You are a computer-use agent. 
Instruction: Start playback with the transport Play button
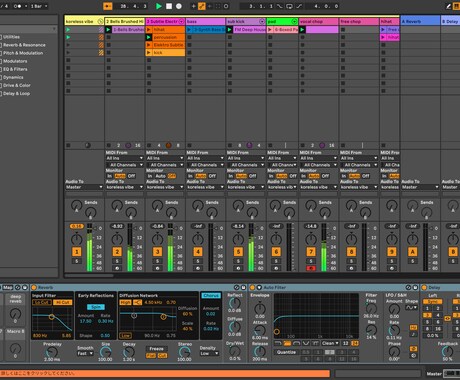click(x=159, y=6)
